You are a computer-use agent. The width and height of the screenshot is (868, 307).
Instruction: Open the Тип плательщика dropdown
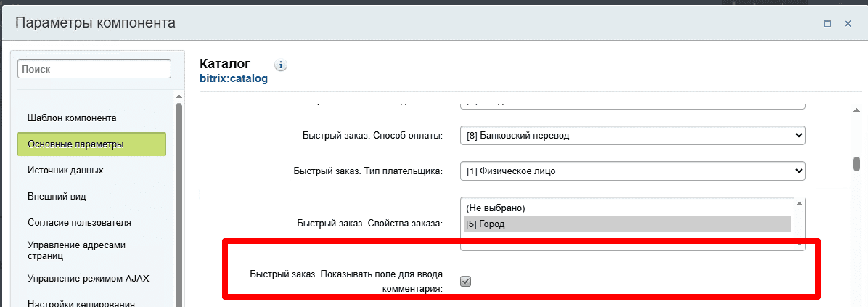click(633, 171)
